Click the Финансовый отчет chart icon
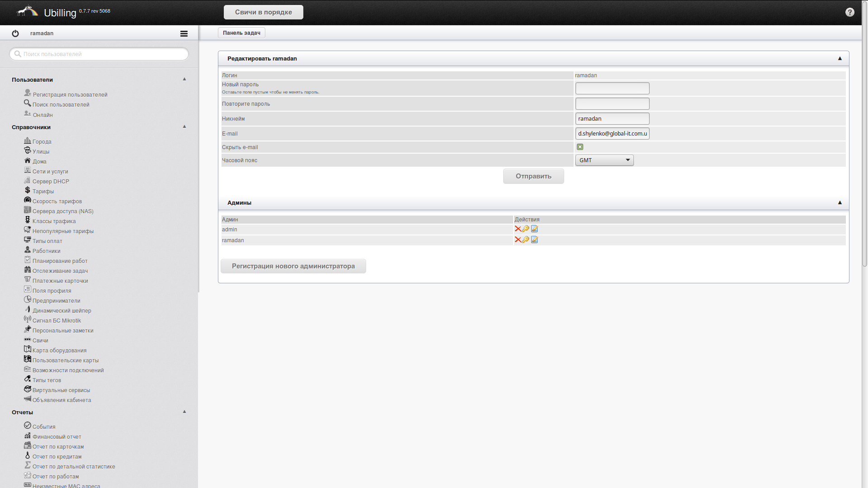The height and width of the screenshot is (488, 868). pyautogui.click(x=28, y=436)
